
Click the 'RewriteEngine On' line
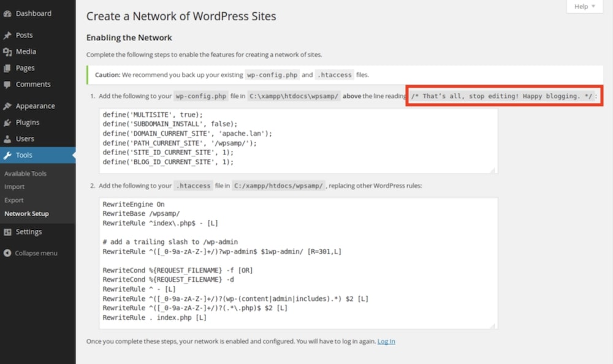[134, 204]
